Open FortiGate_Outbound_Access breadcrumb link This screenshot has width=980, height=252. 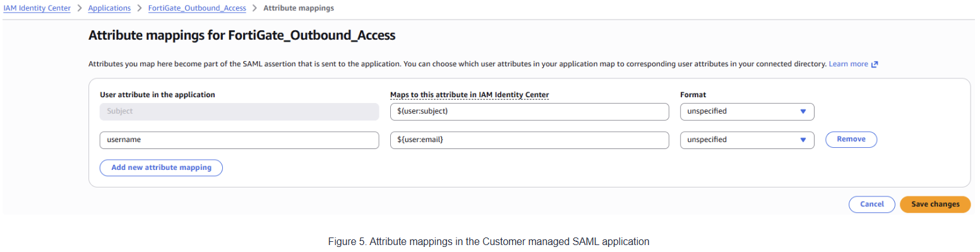coord(197,8)
